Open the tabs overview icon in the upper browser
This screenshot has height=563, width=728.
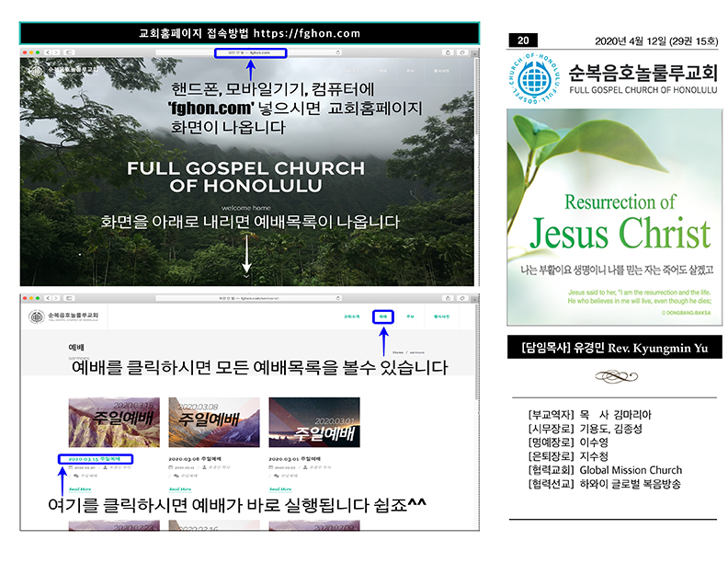pyautogui.click(x=462, y=52)
